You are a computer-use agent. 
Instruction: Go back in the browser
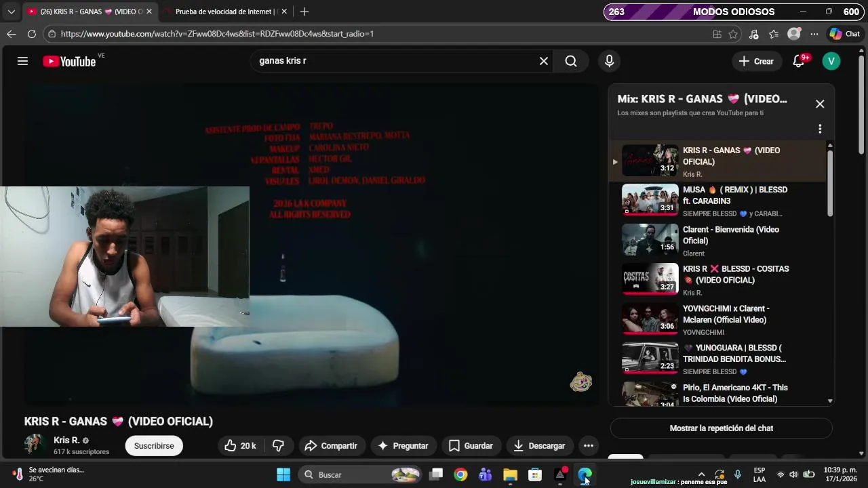click(12, 34)
